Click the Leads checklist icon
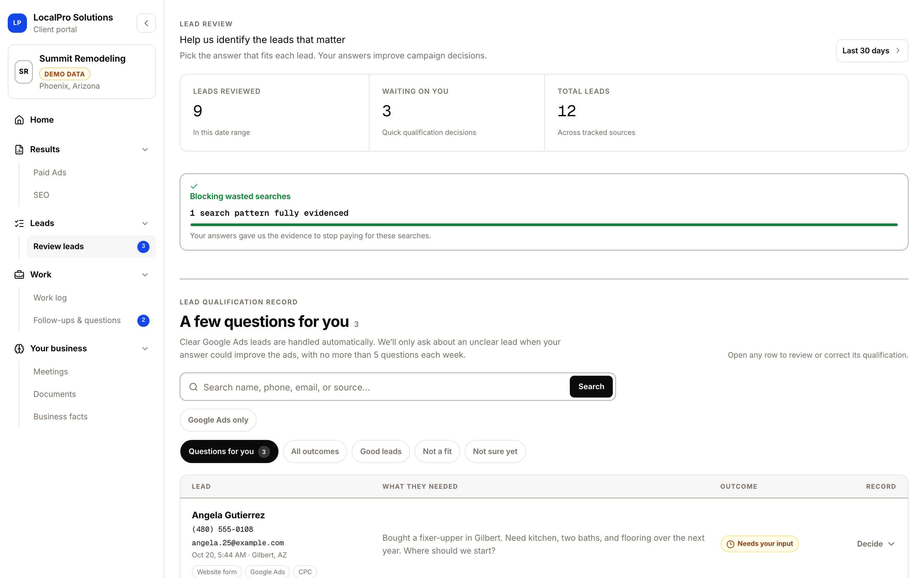 point(19,223)
